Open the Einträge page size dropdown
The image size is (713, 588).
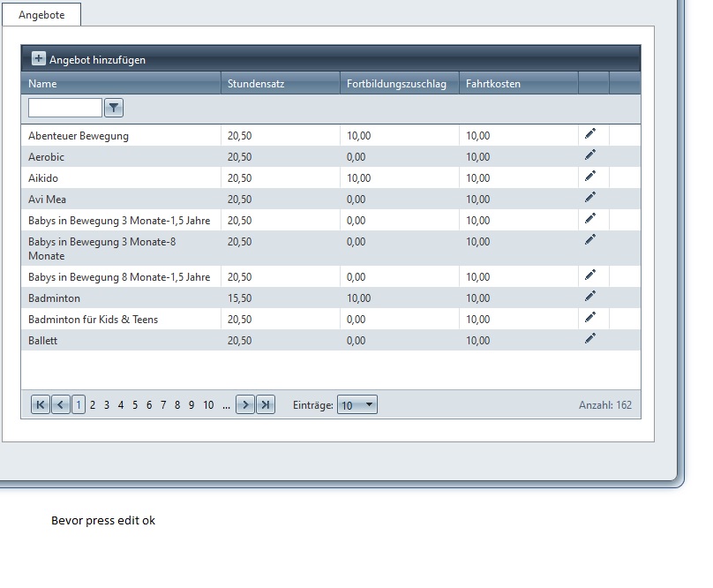(x=357, y=404)
